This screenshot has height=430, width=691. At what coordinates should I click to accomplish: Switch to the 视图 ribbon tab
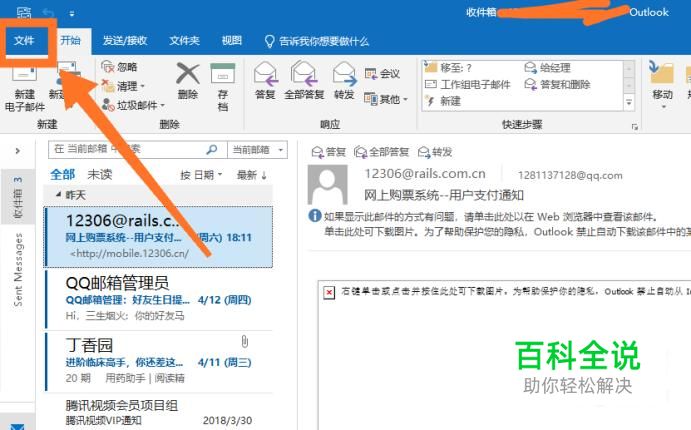(x=232, y=41)
